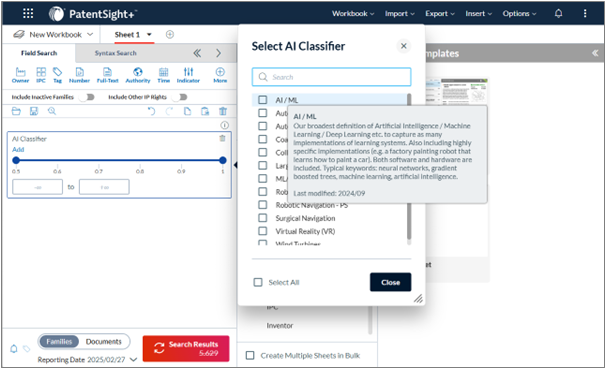Toggle Include Inactive Families switch
606x370 pixels.
[x=87, y=97]
